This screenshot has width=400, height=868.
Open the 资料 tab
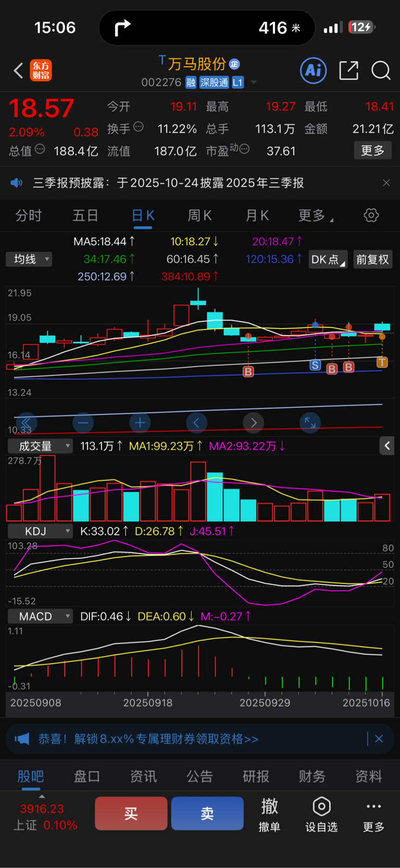368,776
